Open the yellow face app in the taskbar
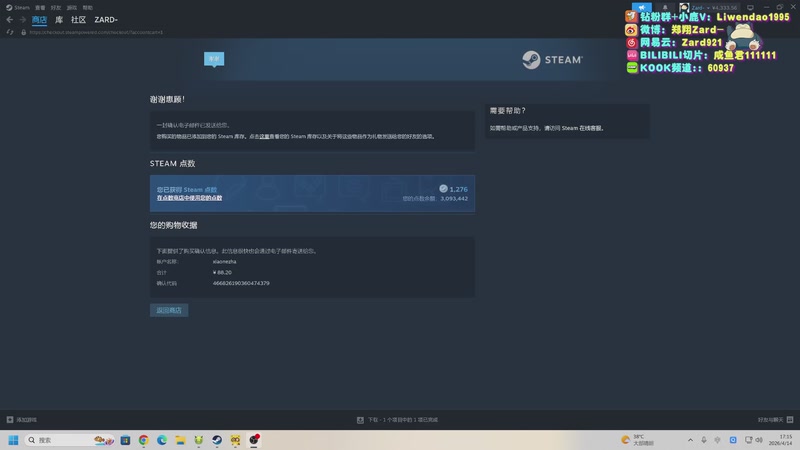Screen dimensions: 800x450 235,440
